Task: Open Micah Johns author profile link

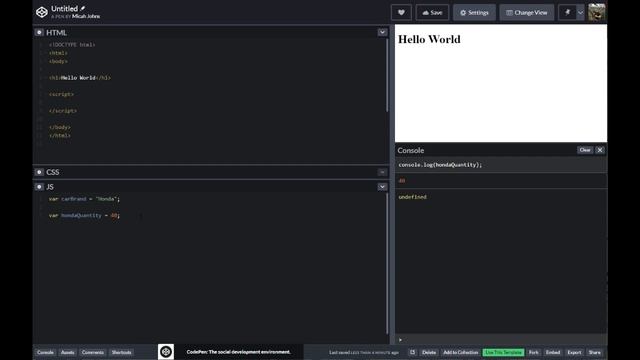Action: pos(86,16)
